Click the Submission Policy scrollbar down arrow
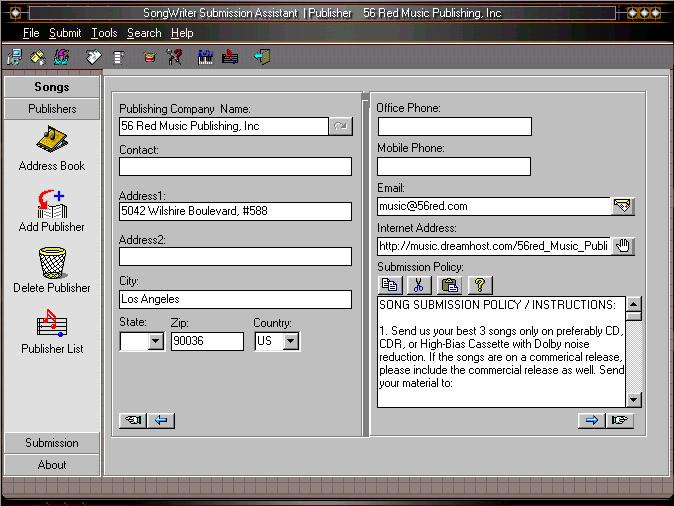 tap(634, 399)
